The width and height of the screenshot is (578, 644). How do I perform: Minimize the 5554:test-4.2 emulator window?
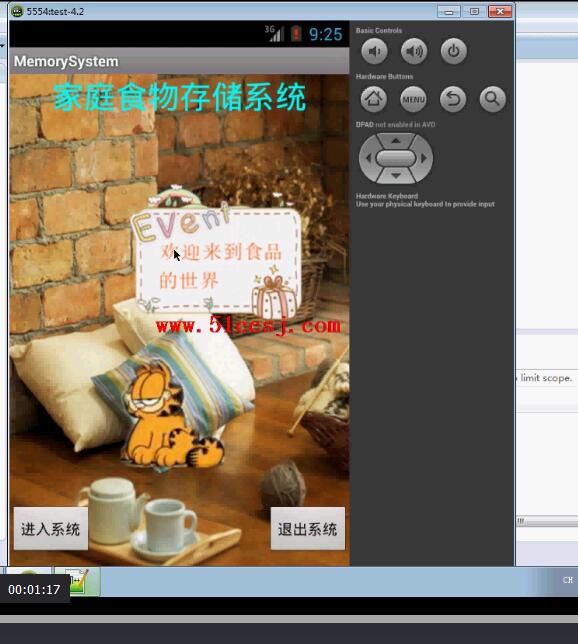[x=449, y=12]
